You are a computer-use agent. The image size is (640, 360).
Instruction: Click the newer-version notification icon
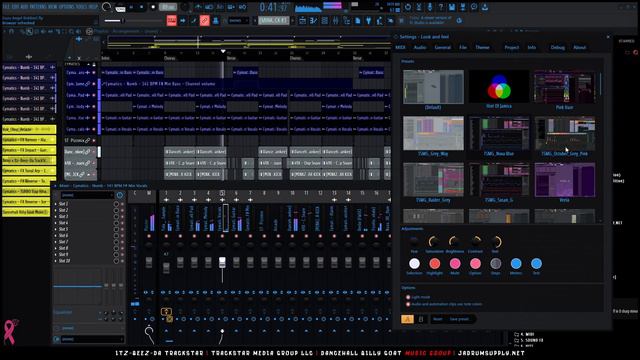(x=459, y=20)
